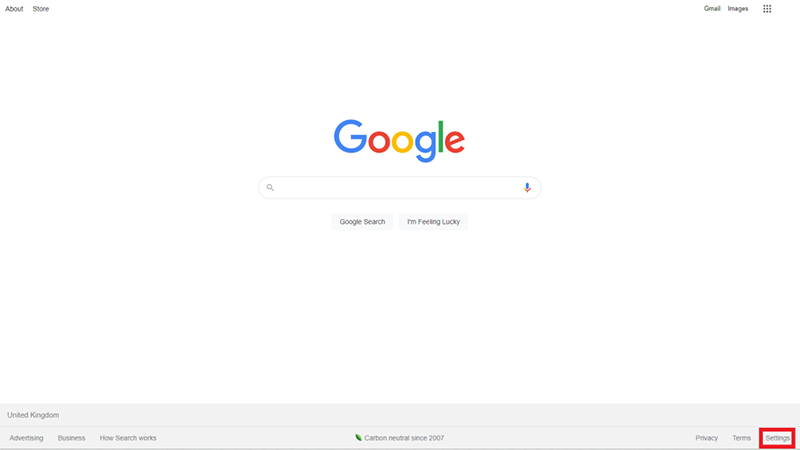800x450 pixels.
Task: Click the magnifying glass search icon
Action: click(270, 188)
